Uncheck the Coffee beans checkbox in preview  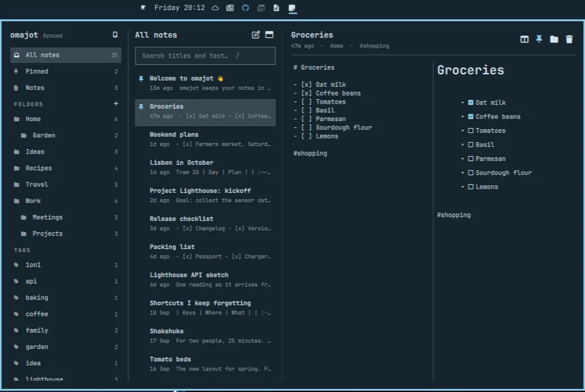point(471,116)
